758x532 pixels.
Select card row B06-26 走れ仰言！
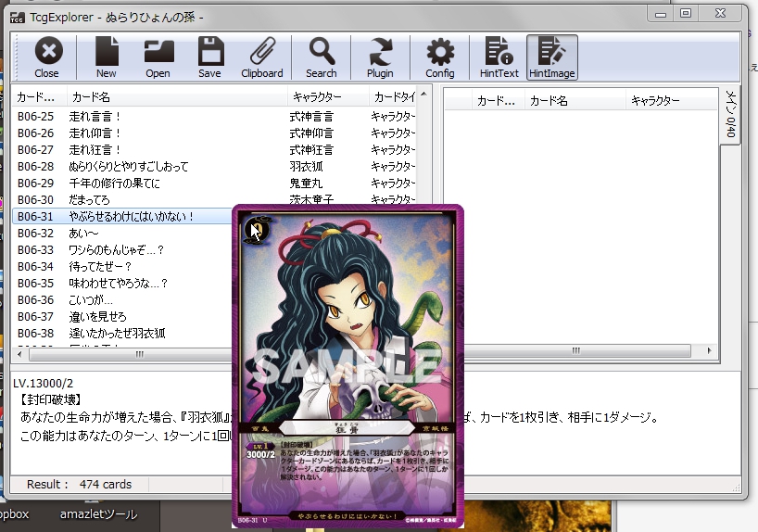[214, 133]
